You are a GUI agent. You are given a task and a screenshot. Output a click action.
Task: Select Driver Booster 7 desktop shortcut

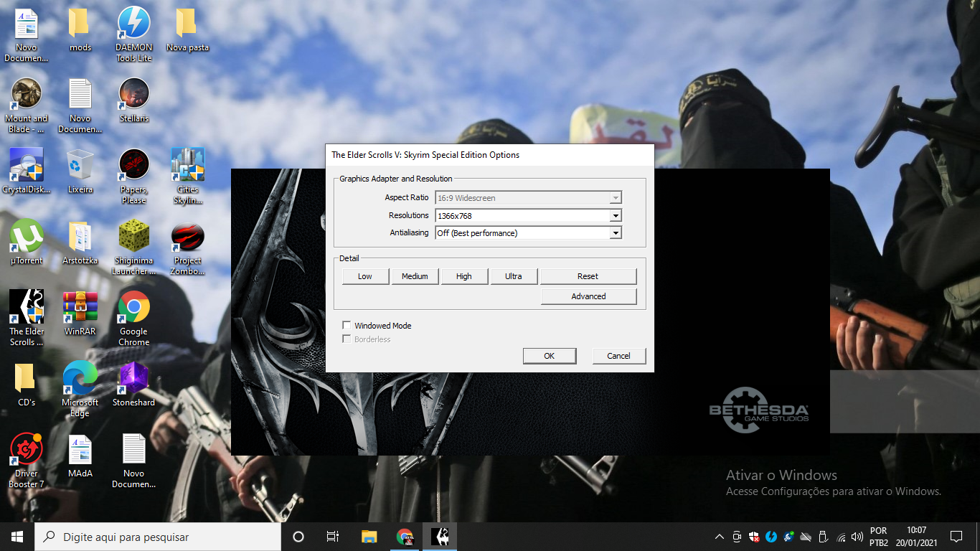[x=27, y=461]
